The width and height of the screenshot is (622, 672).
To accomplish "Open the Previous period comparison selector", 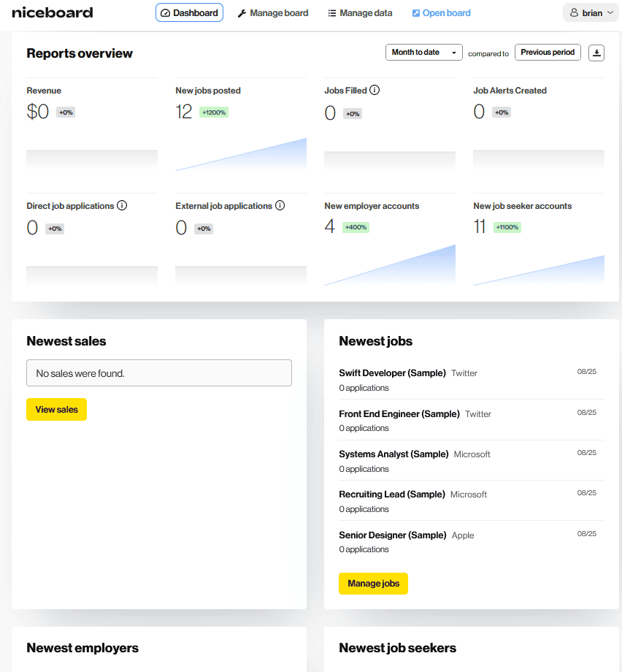I will 548,52.
